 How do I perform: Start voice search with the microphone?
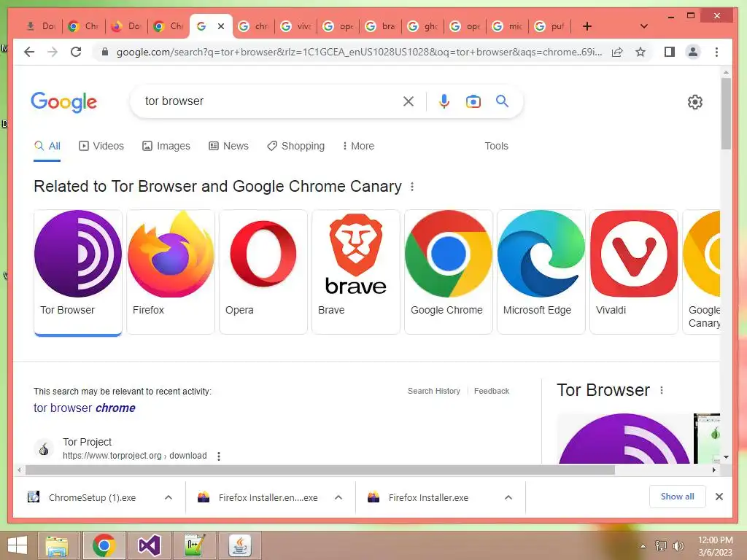coord(444,101)
